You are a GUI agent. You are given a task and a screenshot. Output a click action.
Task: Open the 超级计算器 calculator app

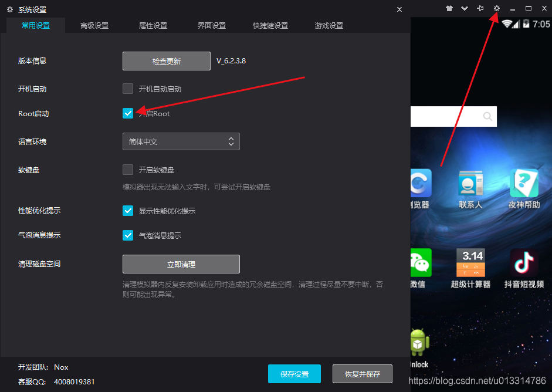tap(470, 263)
